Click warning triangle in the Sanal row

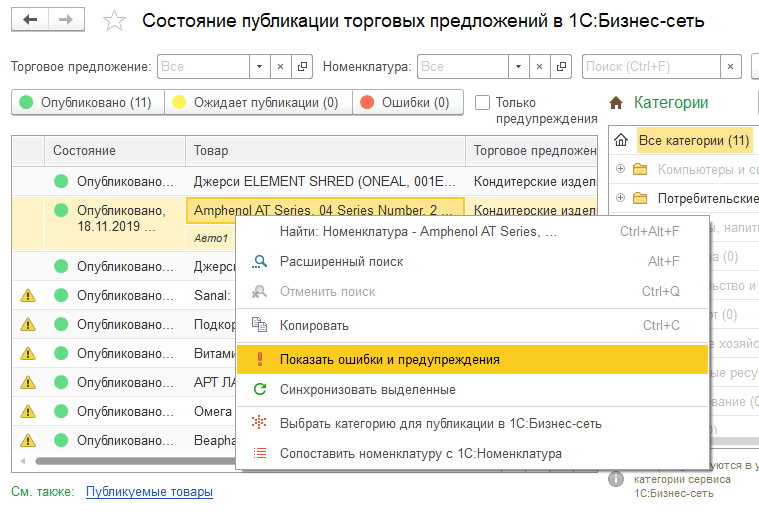click(x=28, y=295)
